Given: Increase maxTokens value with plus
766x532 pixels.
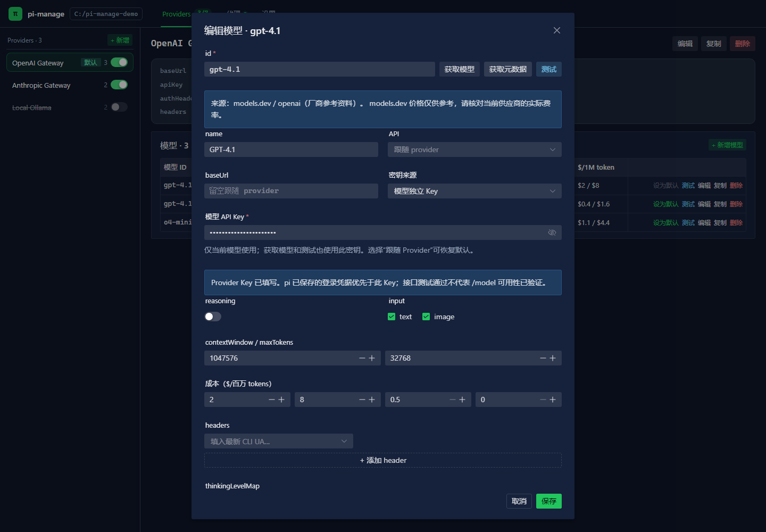Looking at the screenshot, I should click(x=553, y=358).
